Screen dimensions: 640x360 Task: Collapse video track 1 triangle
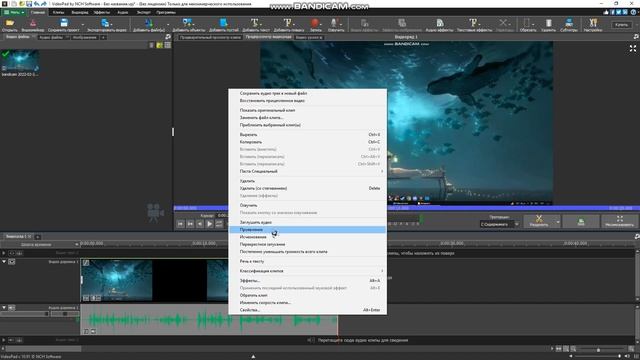point(4,261)
